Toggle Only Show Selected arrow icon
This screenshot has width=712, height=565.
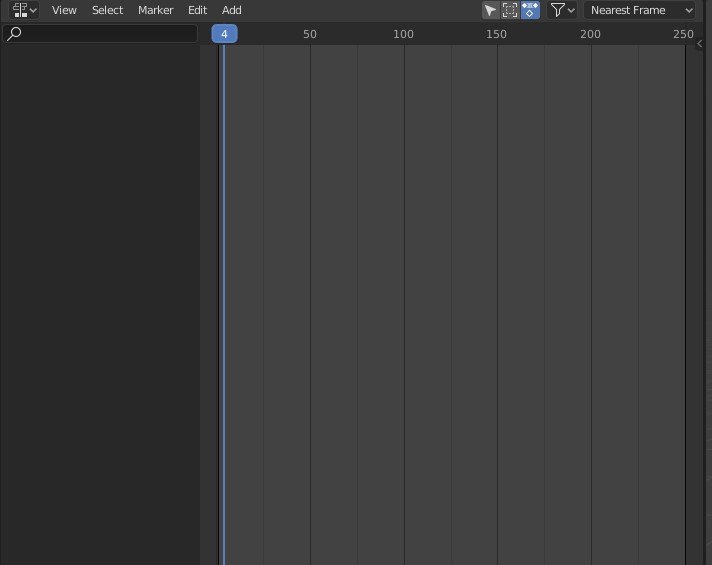click(490, 10)
